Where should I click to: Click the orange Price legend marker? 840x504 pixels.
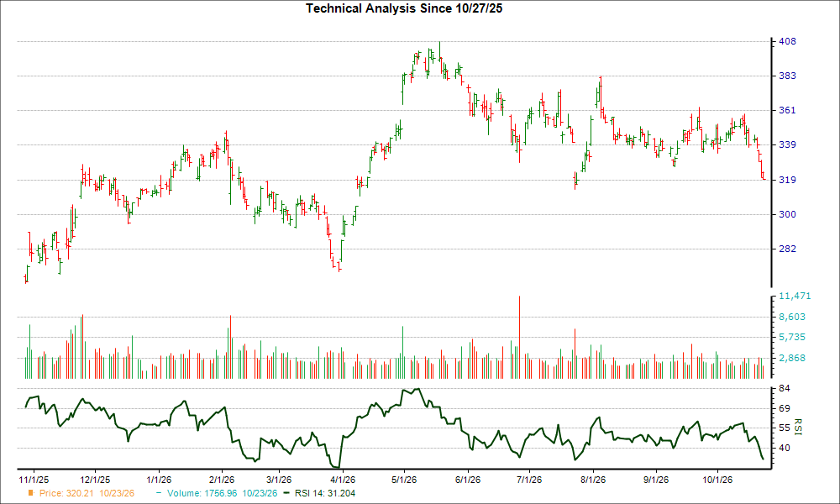31,493
